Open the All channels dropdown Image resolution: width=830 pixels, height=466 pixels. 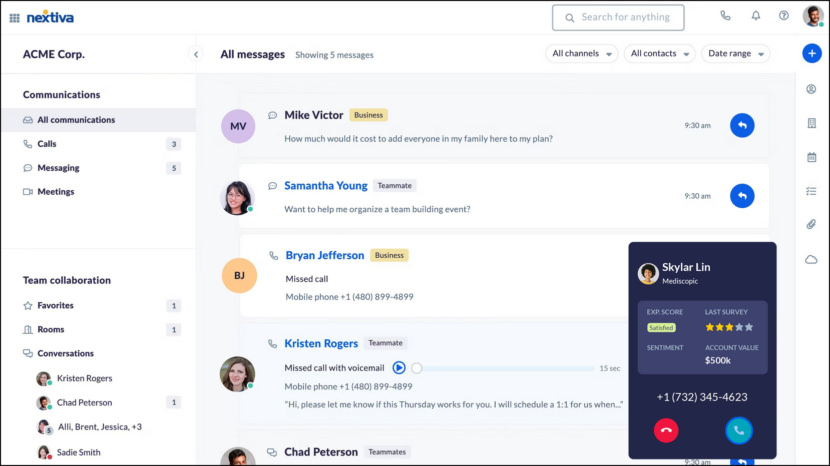coord(581,53)
